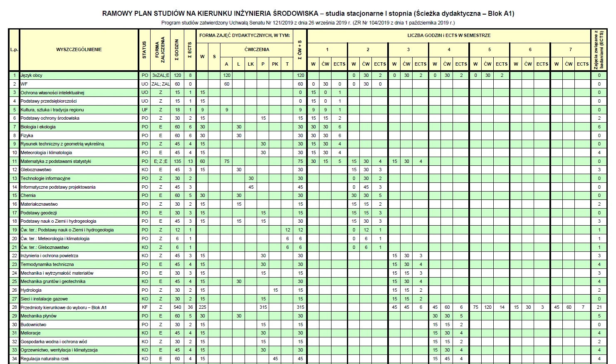Screen dimensions: 616x364
Task: Click the 'LICZBA GODZIN i ECTS W SEMESTRZE' header
Action: 449,35
